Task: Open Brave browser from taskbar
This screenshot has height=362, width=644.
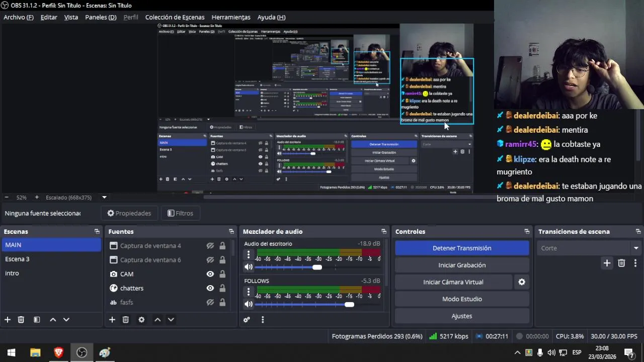Action: [x=58, y=352]
